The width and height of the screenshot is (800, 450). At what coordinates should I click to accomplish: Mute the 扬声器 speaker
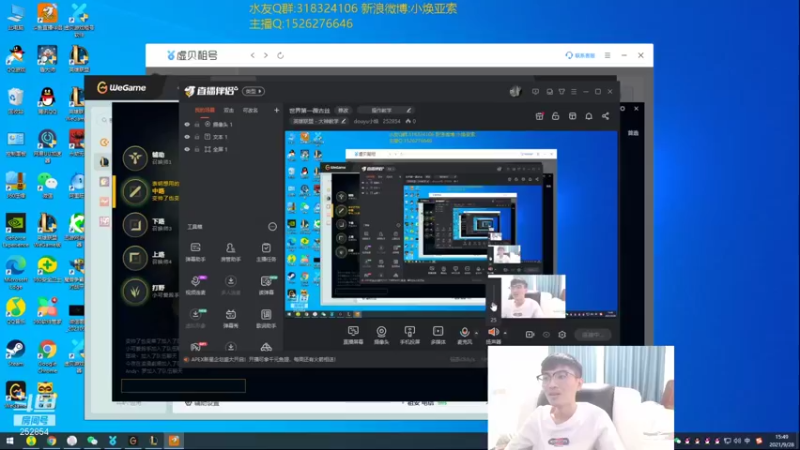point(493,335)
